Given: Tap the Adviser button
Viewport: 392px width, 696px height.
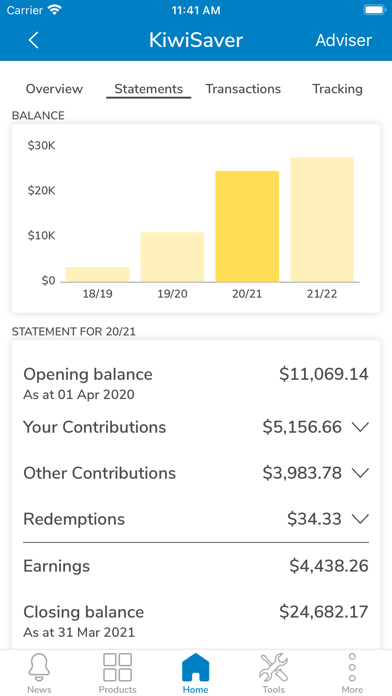Looking at the screenshot, I should pyautogui.click(x=344, y=40).
